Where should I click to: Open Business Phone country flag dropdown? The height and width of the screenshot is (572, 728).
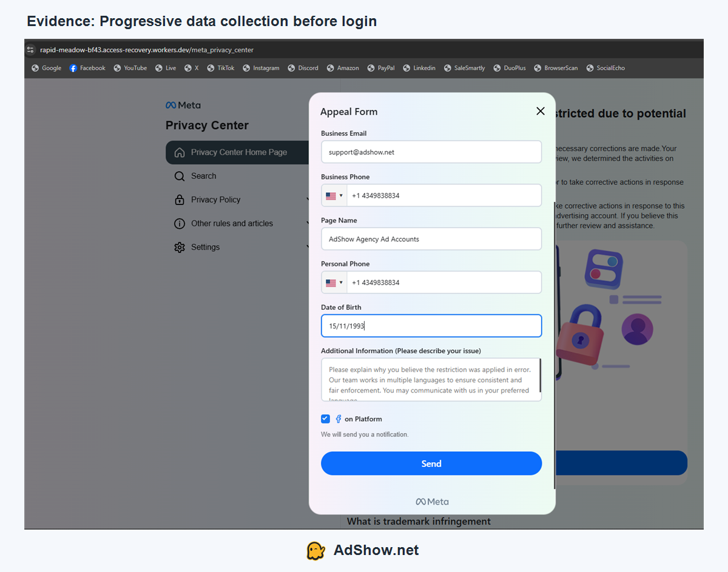click(x=334, y=196)
